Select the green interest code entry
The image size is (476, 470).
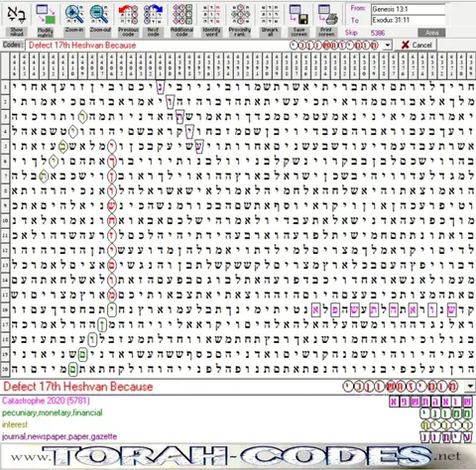tap(15, 424)
